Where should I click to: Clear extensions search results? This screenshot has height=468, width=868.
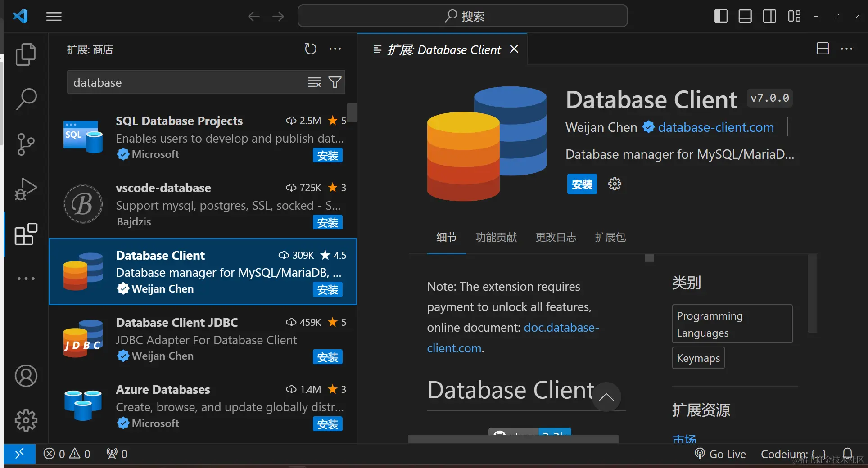coord(314,82)
